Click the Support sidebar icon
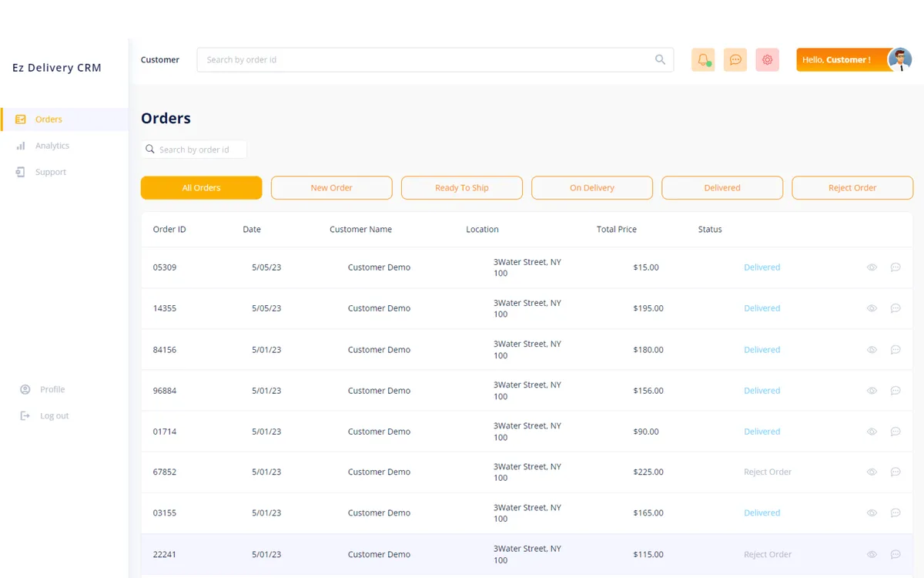924x578 pixels. coord(21,172)
